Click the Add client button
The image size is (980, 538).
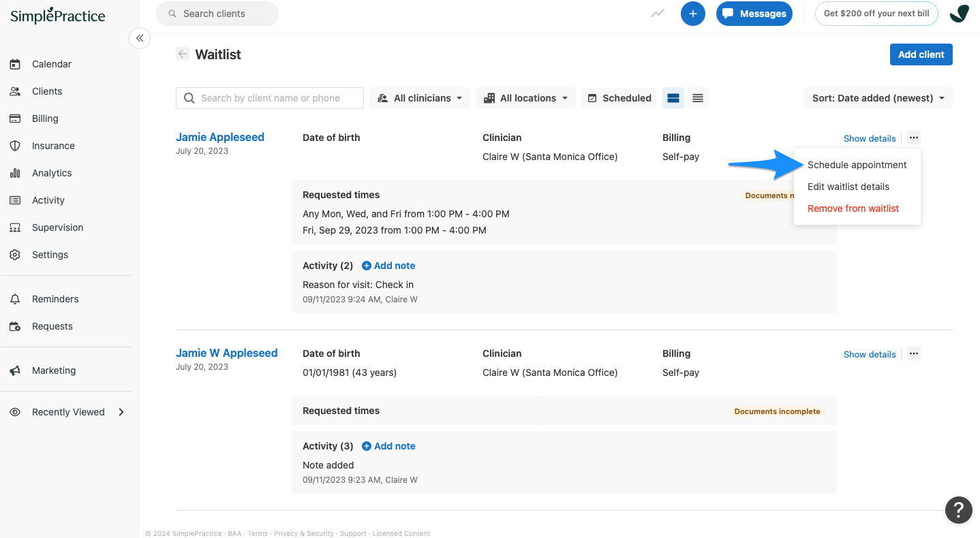tap(921, 54)
